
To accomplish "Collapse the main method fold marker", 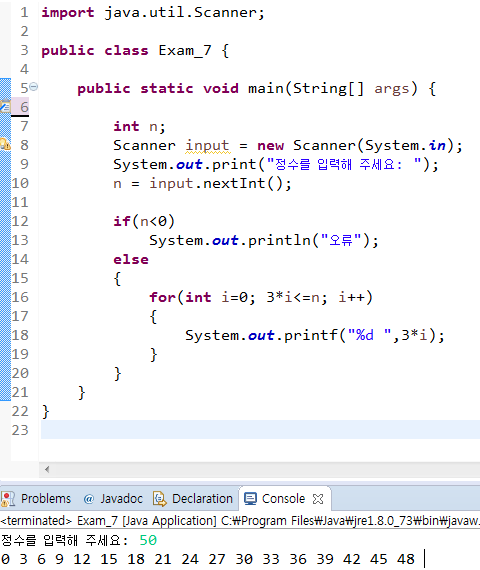I will pyautogui.click(x=33, y=87).
